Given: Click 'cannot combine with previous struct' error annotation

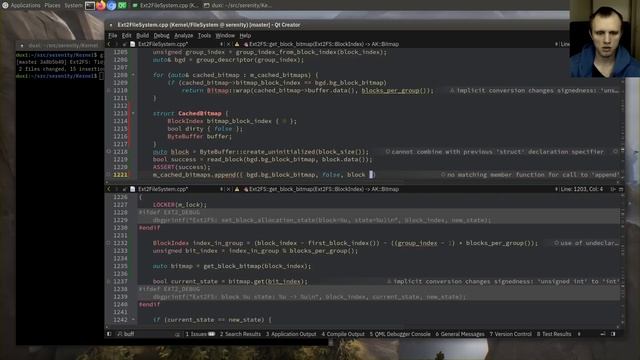Looking at the screenshot, I should click(x=494, y=151).
